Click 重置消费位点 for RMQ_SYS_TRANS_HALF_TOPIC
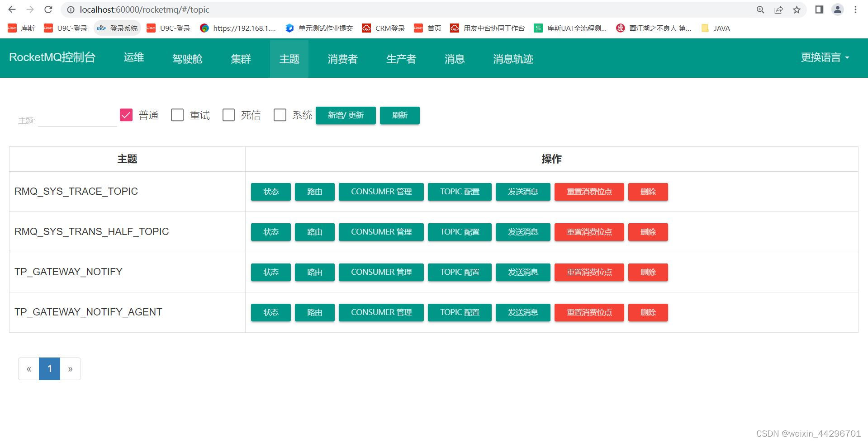The height and width of the screenshot is (442, 868). tap(589, 232)
